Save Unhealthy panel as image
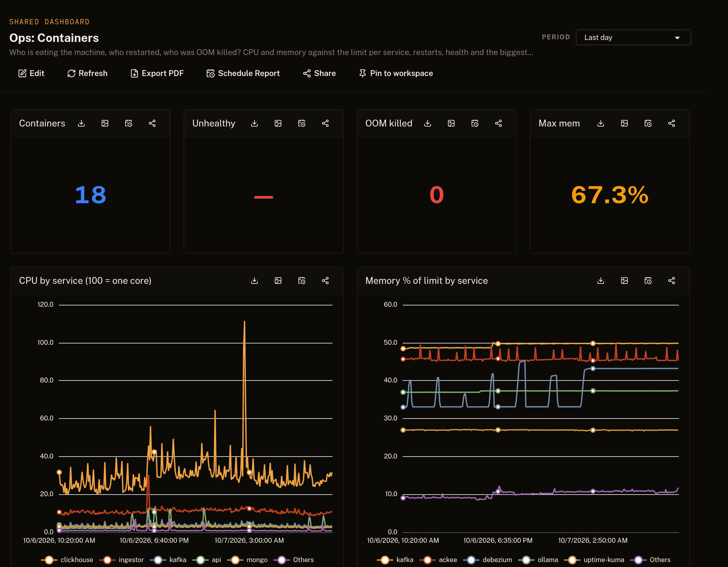 [278, 123]
